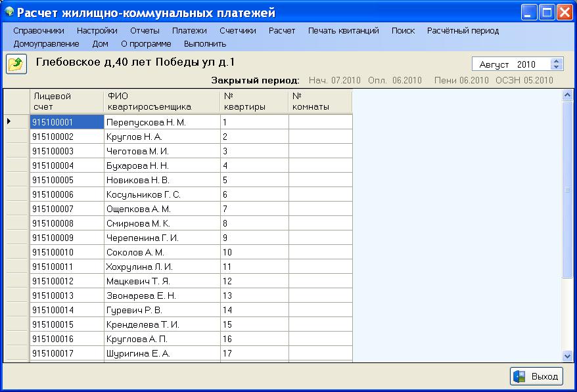577x392 pixels.
Task: Open the Домоуправление menu
Action: click(46, 44)
